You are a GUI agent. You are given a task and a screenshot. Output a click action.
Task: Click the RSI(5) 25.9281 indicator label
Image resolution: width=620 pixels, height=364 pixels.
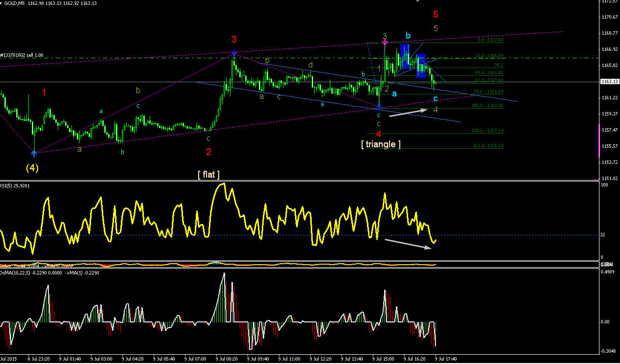(15, 185)
